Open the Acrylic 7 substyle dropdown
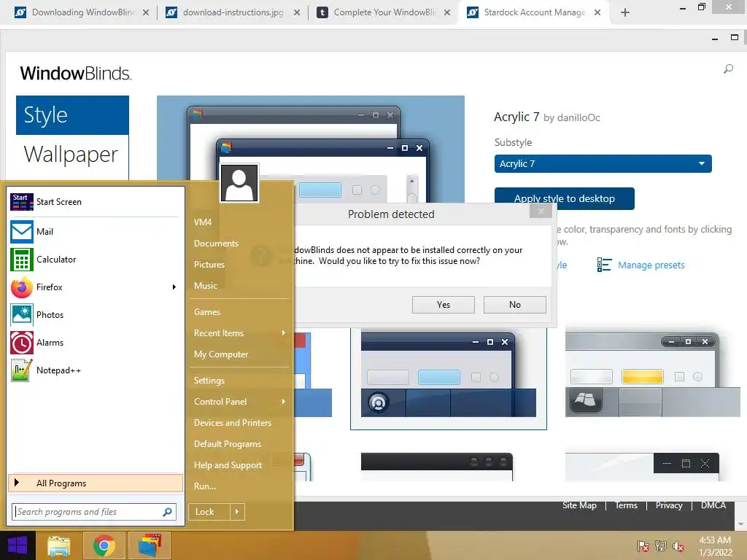Image resolution: width=747 pixels, height=560 pixels. tap(603, 164)
